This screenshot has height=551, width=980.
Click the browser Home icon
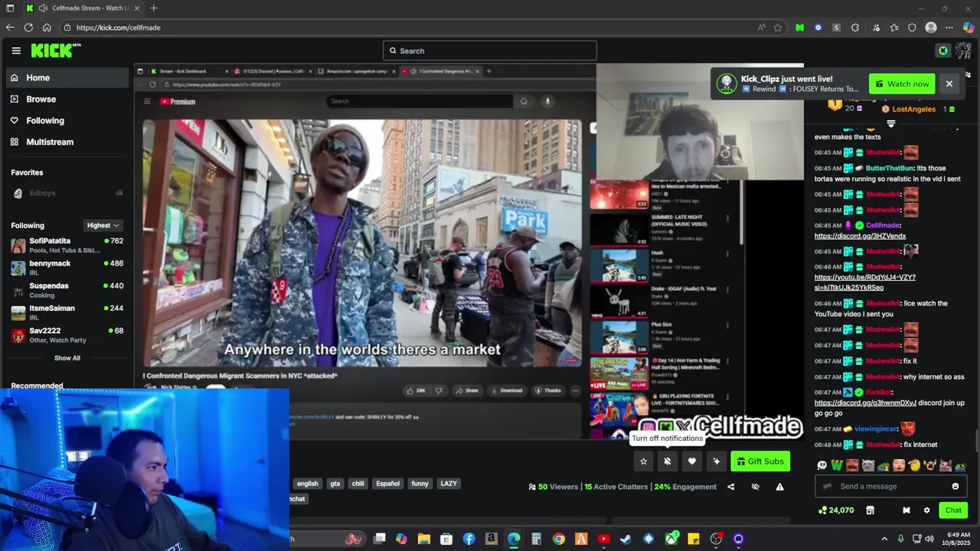[47, 28]
